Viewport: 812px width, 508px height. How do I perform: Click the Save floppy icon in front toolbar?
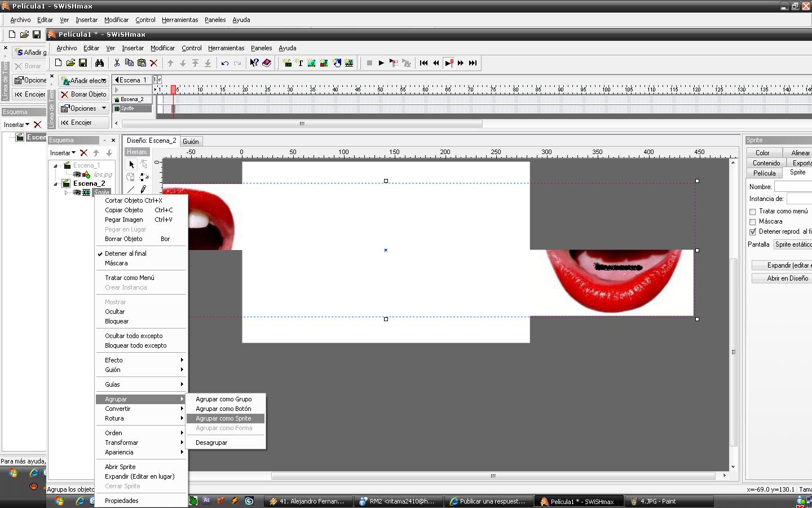pos(83,63)
